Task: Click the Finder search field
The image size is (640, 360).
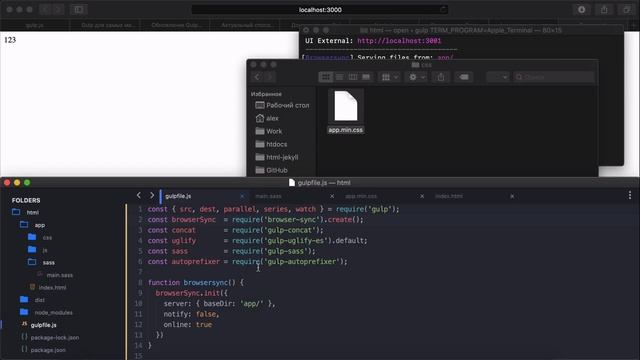Action: tap(554, 77)
